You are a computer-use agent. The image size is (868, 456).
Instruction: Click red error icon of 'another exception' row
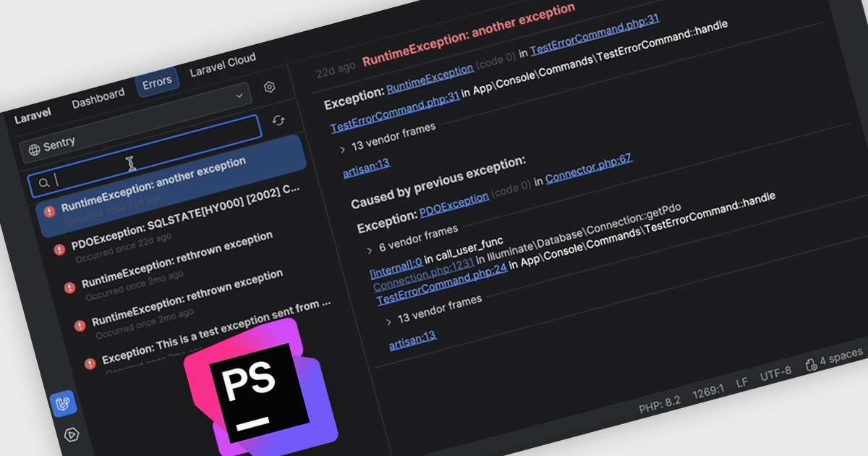coord(49,211)
